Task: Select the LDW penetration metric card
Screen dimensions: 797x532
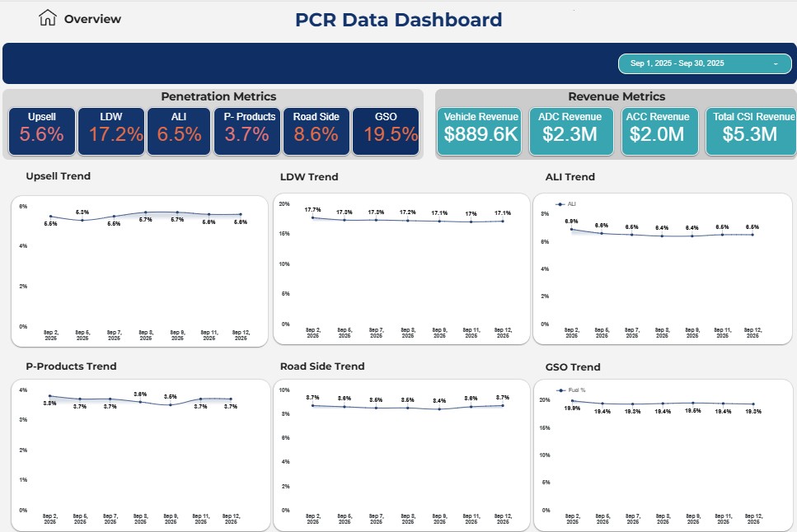Action: pos(110,131)
